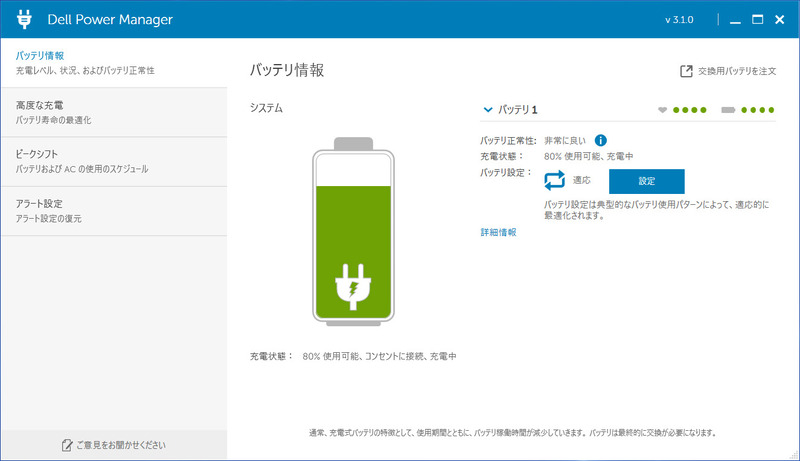
Task: Click the blue 設定 button
Action: click(x=646, y=181)
